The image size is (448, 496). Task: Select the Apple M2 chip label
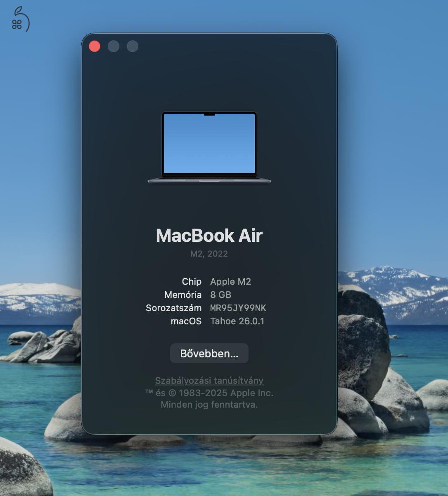pyautogui.click(x=230, y=281)
